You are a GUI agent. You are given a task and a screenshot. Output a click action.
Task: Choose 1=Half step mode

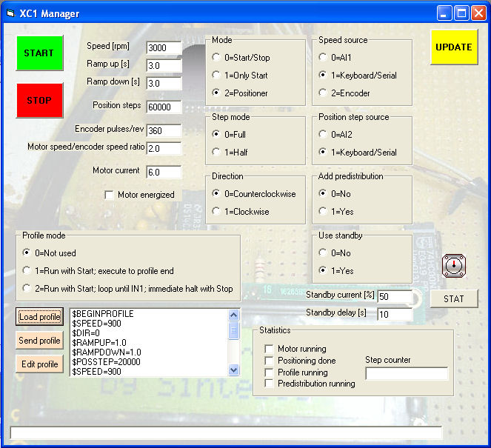(217, 152)
